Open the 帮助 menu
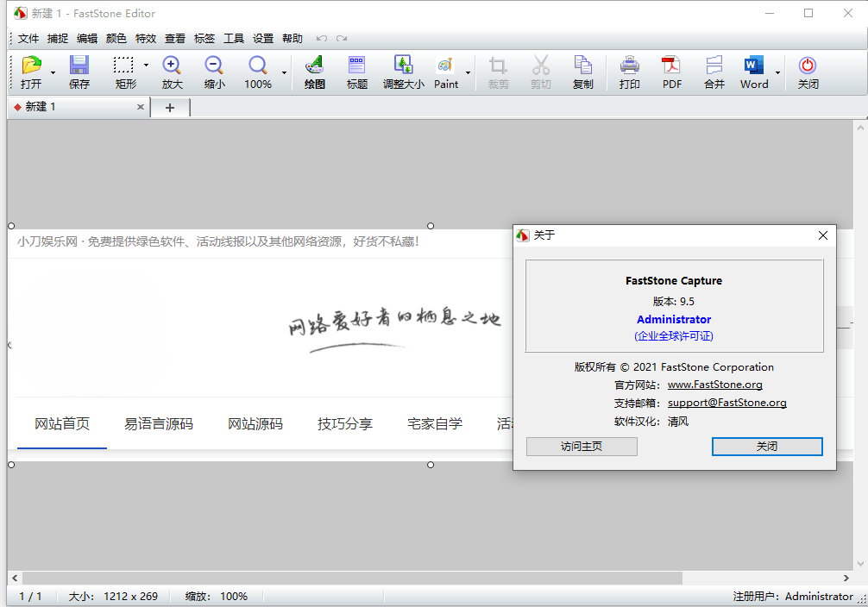This screenshot has height=607, width=868. [x=292, y=38]
